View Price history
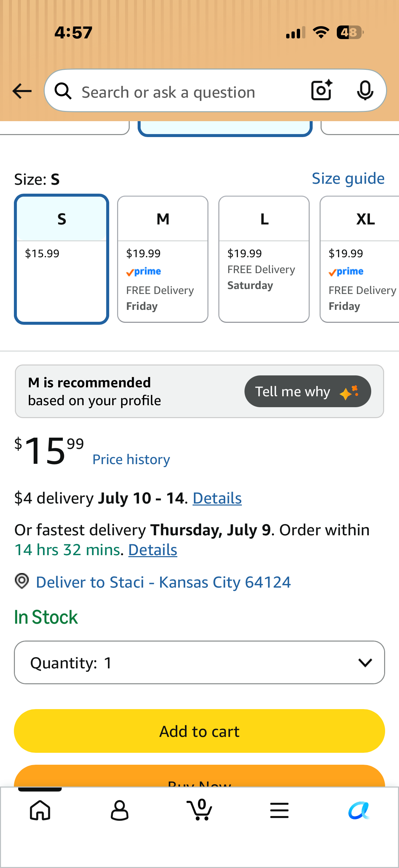399x868 pixels. [x=131, y=459]
